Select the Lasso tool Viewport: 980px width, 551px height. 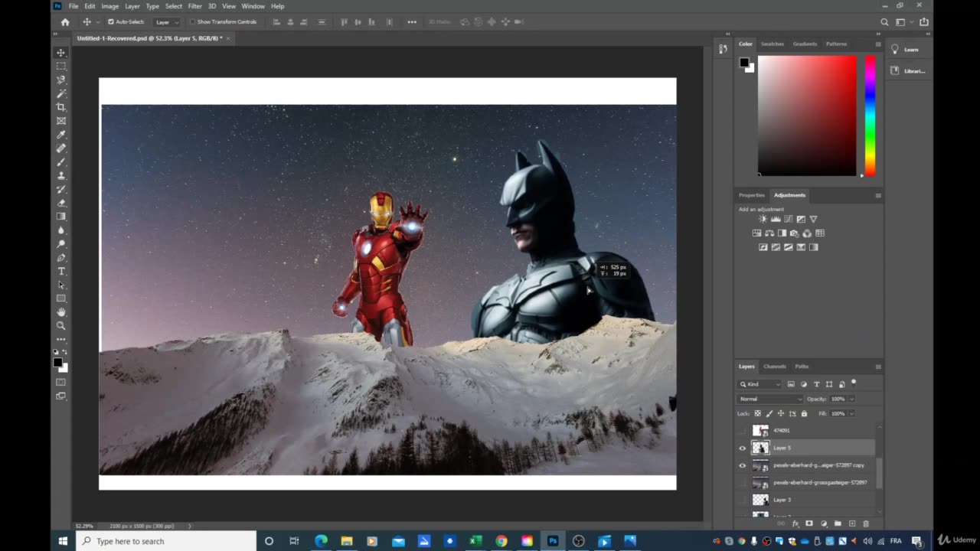coord(61,80)
